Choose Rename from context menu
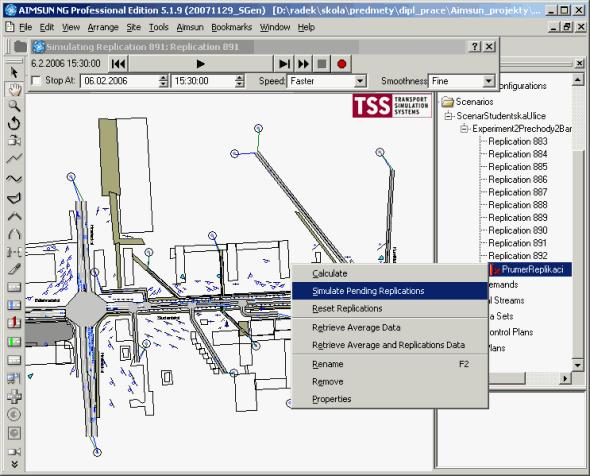 click(x=390, y=364)
